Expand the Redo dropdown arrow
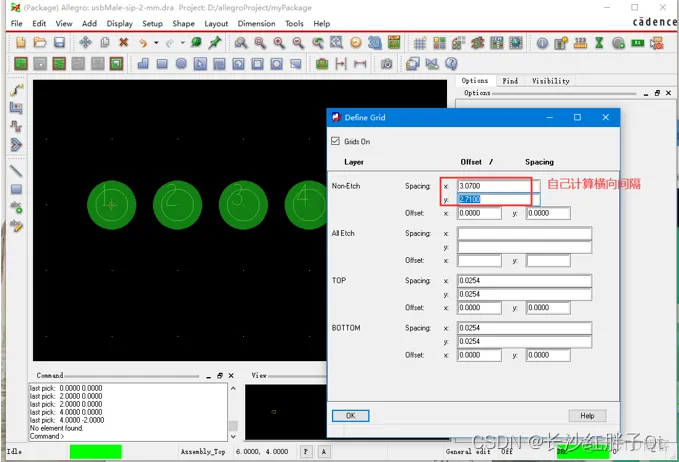679x462 pixels. 183,42
